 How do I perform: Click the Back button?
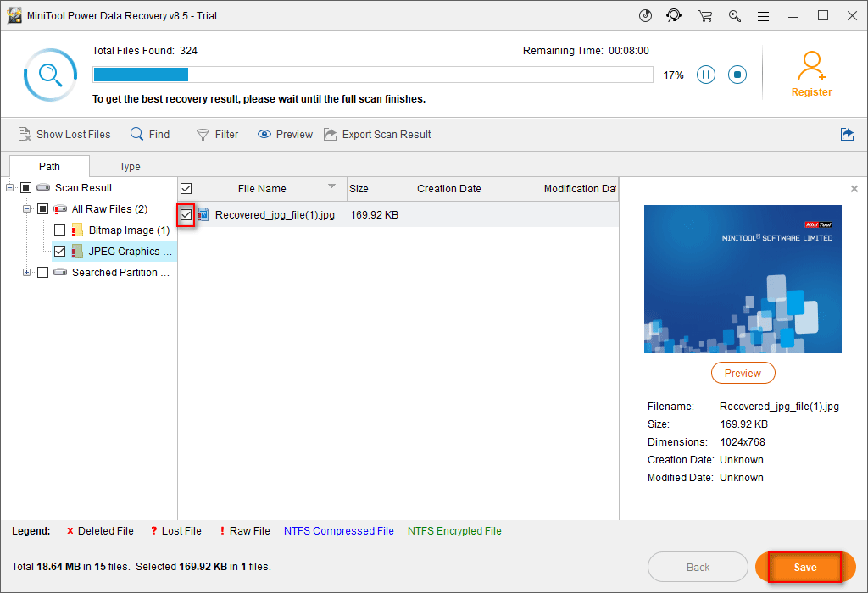(698, 567)
